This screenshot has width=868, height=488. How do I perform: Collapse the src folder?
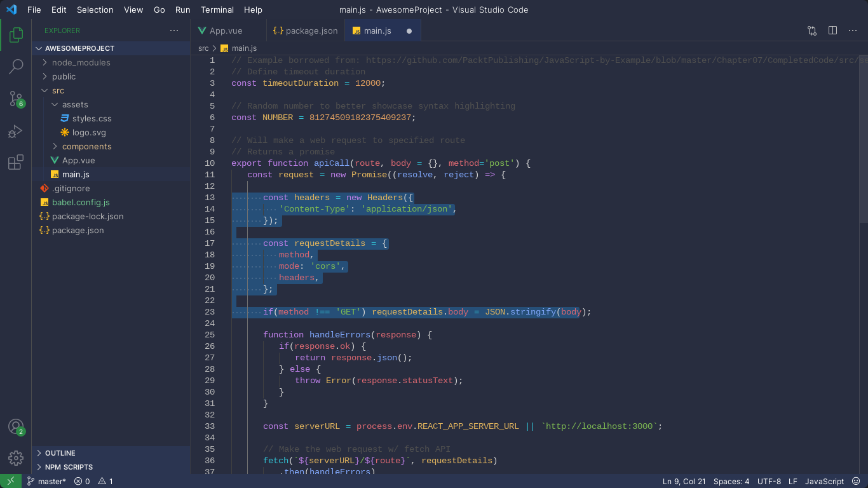click(111, 90)
